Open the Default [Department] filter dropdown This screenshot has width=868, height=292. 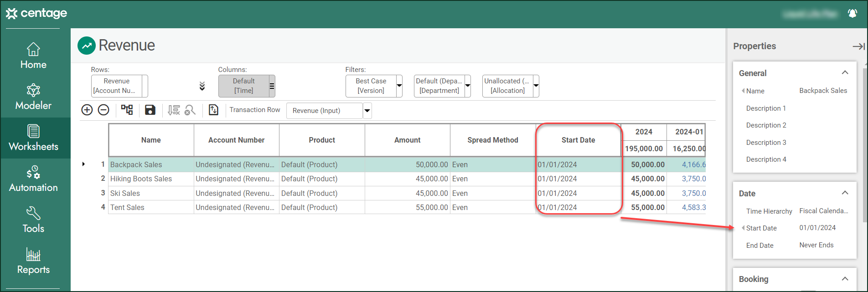pyautogui.click(x=468, y=86)
